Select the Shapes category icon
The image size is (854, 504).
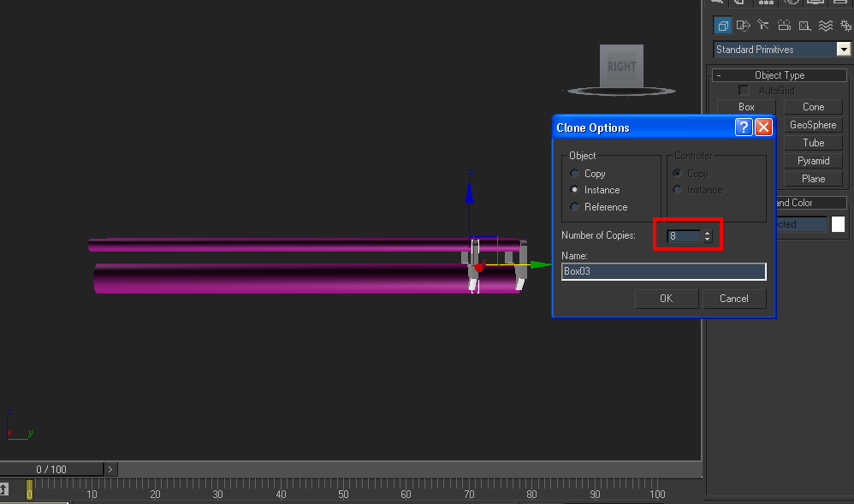point(743,26)
